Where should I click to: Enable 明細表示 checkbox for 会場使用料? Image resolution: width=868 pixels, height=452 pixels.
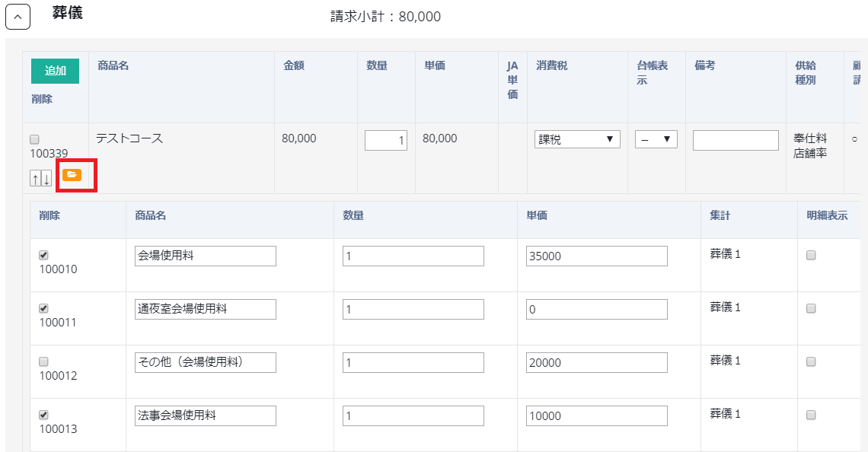coord(811,256)
